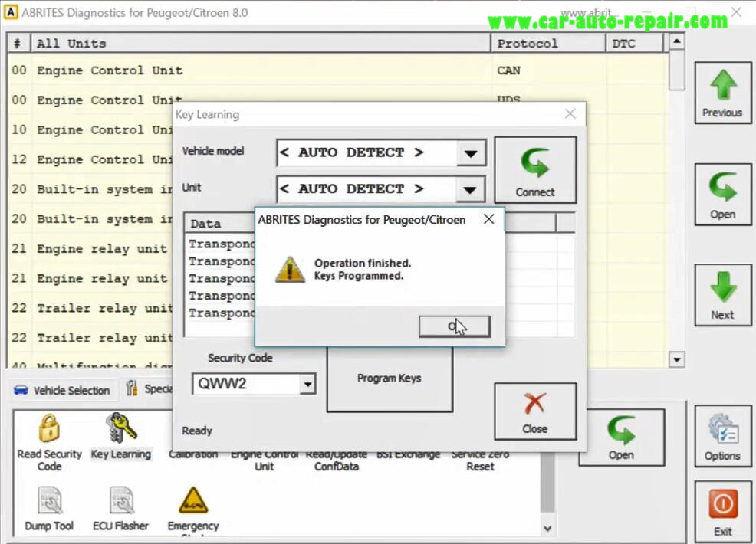Image resolution: width=756 pixels, height=544 pixels.
Task: Click the Previous green up-arrow button
Action: tap(722, 93)
